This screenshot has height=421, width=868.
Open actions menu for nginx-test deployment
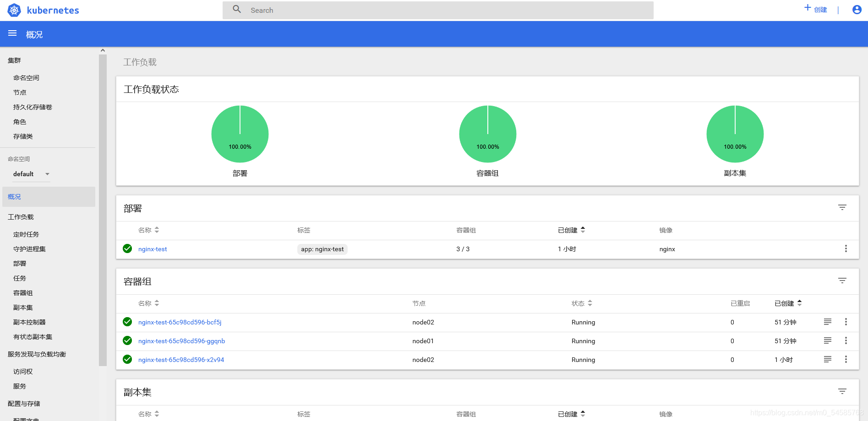coord(846,248)
